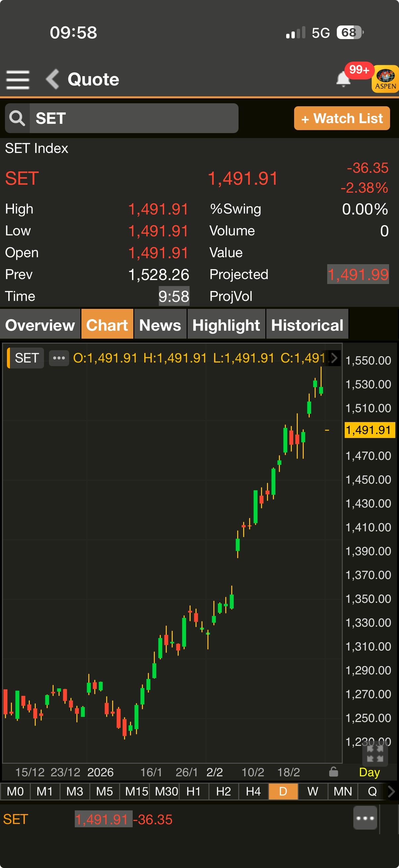The height and width of the screenshot is (868, 399).
Task: Open chart series options ellipsis
Action: point(59,358)
